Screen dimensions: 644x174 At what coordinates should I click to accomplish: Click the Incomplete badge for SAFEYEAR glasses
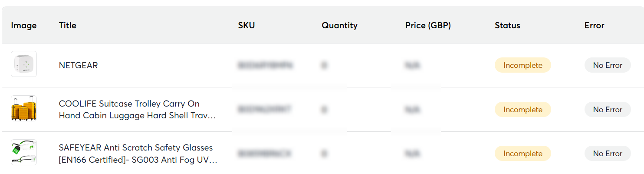pyautogui.click(x=522, y=154)
